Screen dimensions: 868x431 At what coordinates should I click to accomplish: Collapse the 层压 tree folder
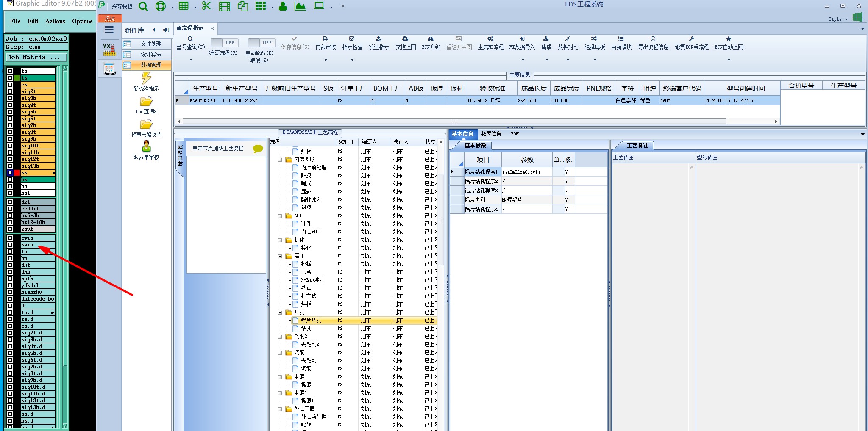[x=280, y=256]
